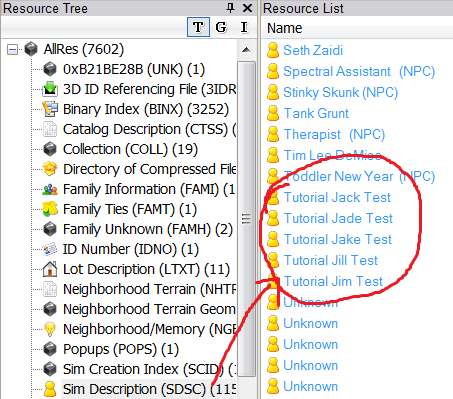Image resolution: width=453 pixels, height=399 pixels.
Task: Click the person icon beside Stinky Skunk
Action: click(x=273, y=92)
